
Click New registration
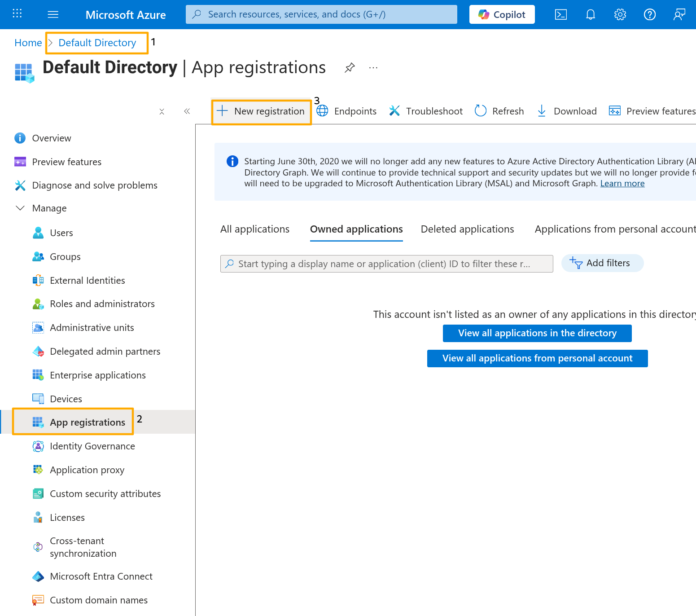[x=261, y=111]
